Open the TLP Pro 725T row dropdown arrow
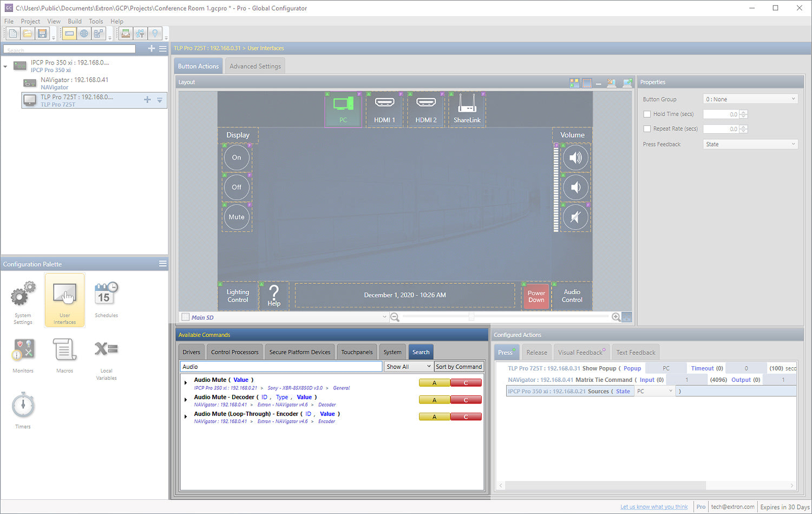The height and width of the screenshot is (514, 812). (x=160, y=100)
